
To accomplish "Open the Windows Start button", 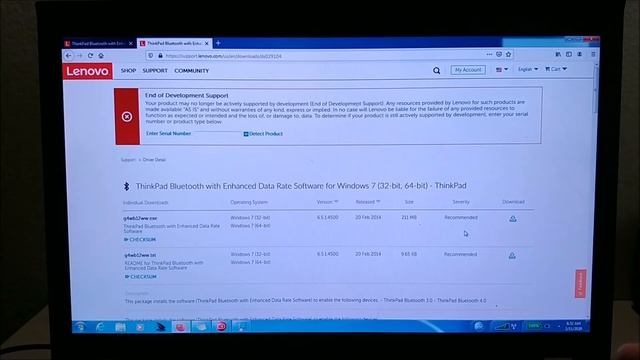I will point(81,327).
